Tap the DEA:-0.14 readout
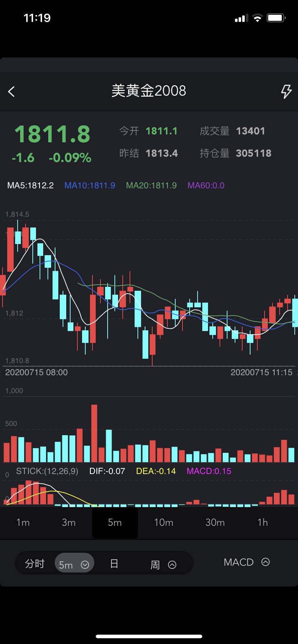The image size is (298, 644). click(x=156, y=471)
